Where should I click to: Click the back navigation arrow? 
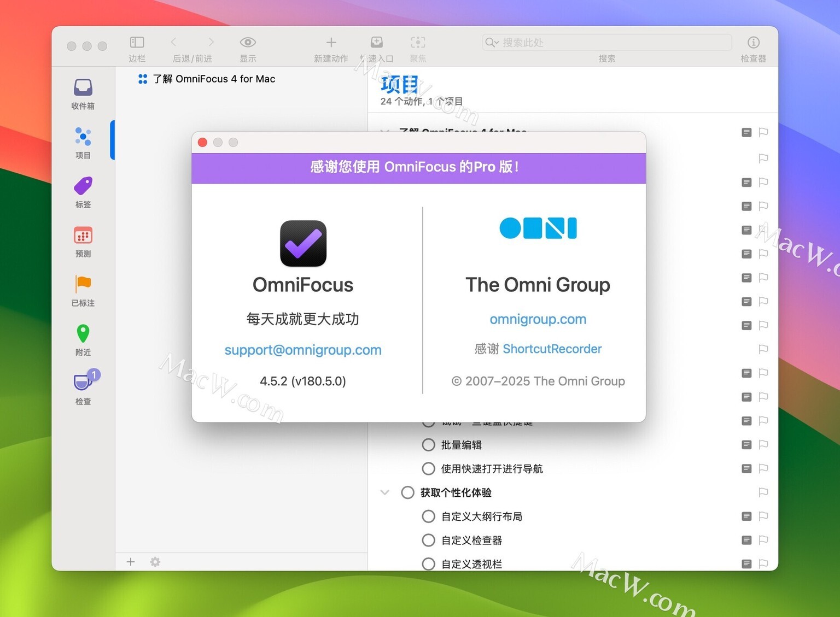point(173,42)
